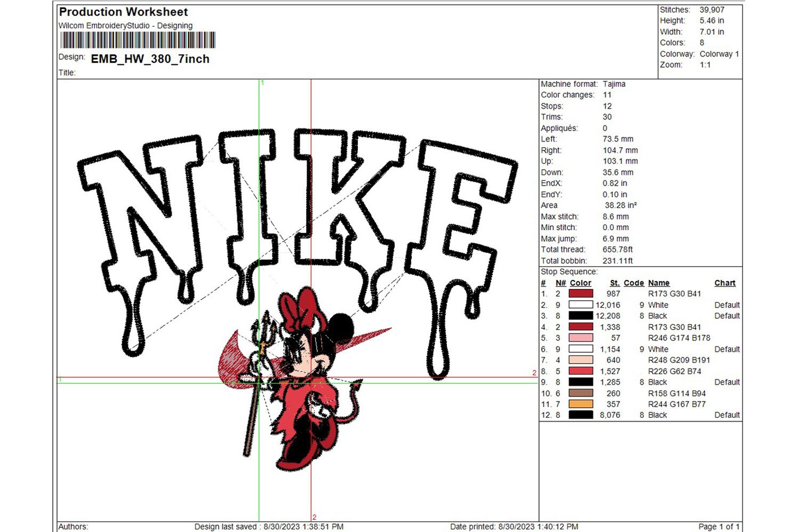Viewport: 800px width, 532px height.
Task: Select the EndY value 0.10 in
Action: 615,195
